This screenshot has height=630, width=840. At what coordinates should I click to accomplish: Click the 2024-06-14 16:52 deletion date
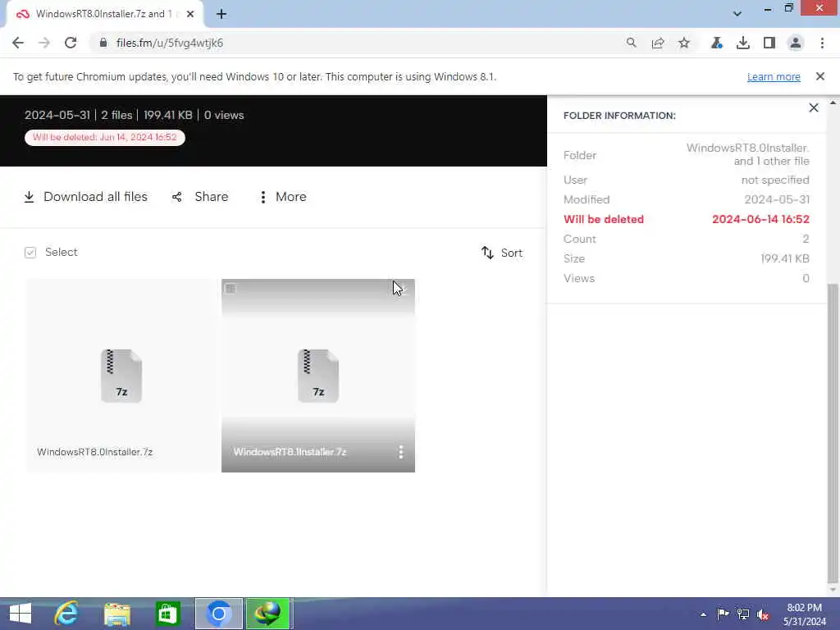tap(760, 219)
